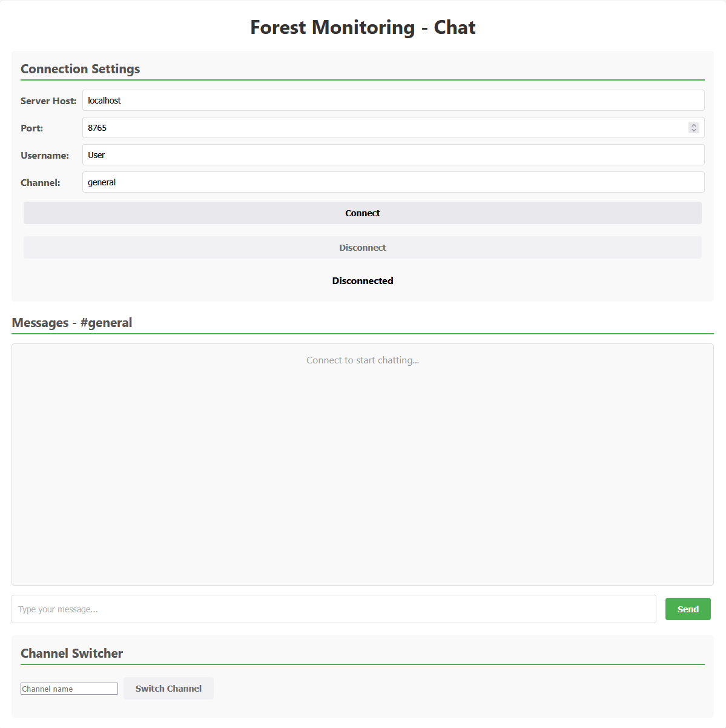
Task: Click the Connect to start chatting text
Action: (362, 360)
